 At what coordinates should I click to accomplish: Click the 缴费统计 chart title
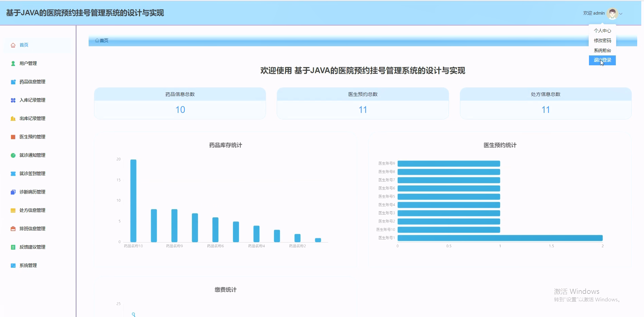click(226, 290)
